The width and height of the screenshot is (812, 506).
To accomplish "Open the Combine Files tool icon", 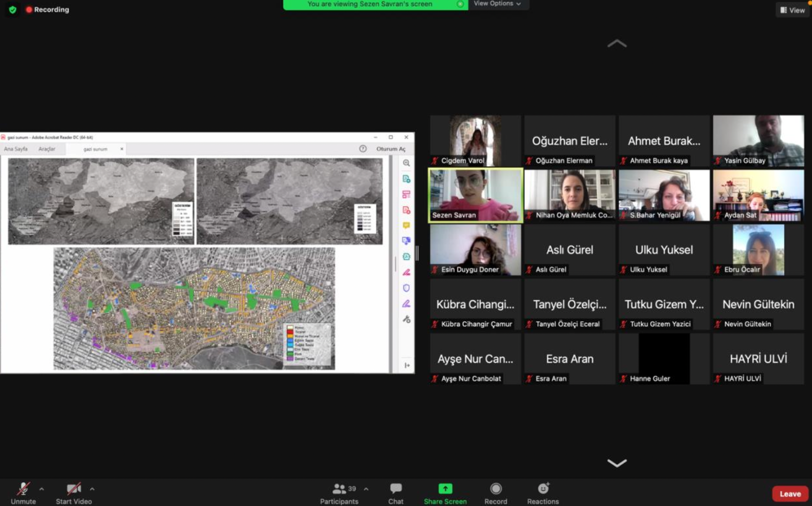I will pyautogui.click(x=406, y=241).
